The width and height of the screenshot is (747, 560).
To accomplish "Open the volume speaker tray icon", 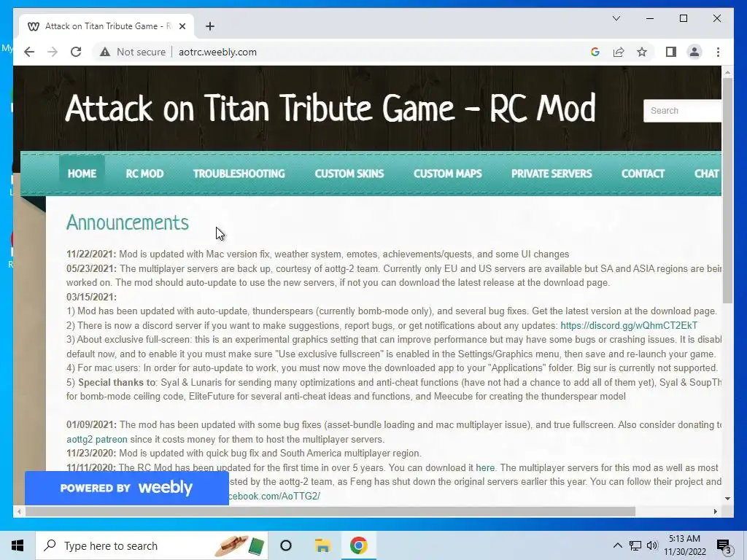I will point(653,545).
